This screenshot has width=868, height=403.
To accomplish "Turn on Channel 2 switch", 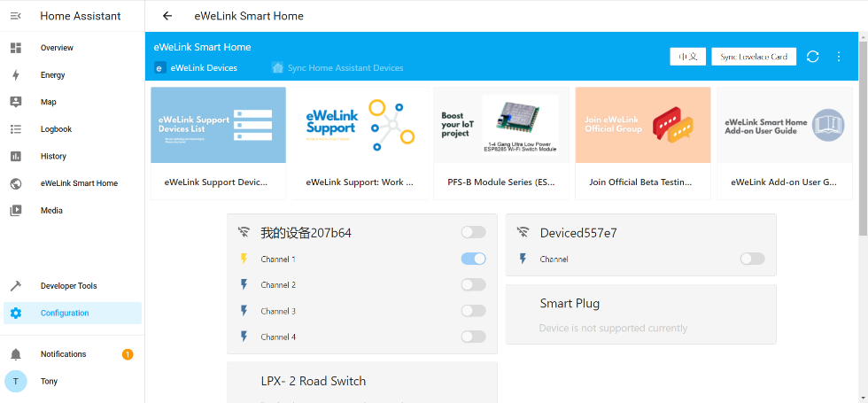I will (x=473, y=284).
